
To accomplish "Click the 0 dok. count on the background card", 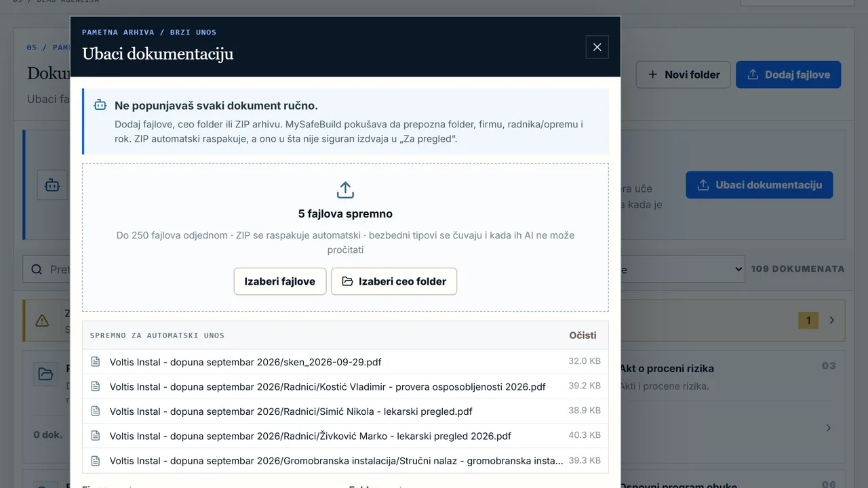I will pyautogui.click(x=48, y=434).
